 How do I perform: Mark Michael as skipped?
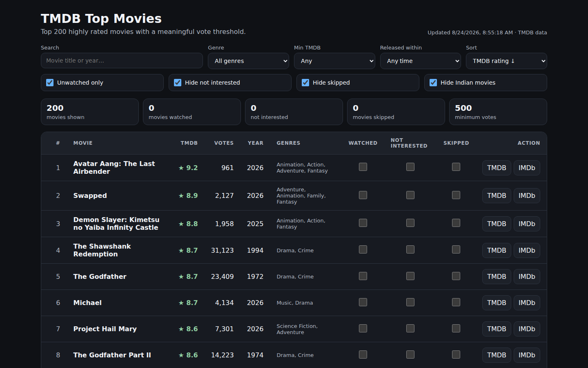point(456,302)
